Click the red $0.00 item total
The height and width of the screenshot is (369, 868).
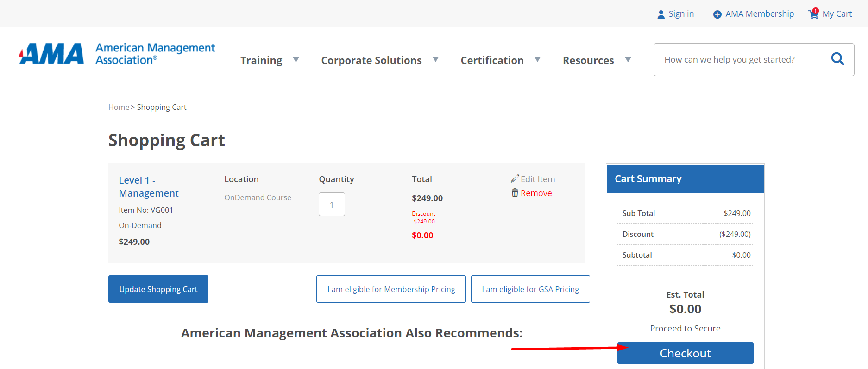tap(422, 235)
